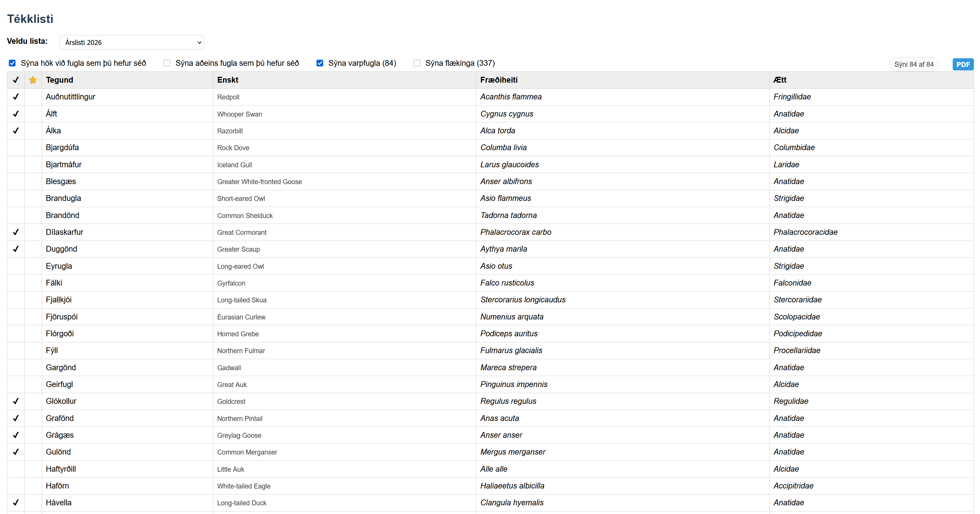Screen dimensions: 980x514
Task: Click the checkmark beside Auðnutittlingur
Action: [x=16, y=97]
